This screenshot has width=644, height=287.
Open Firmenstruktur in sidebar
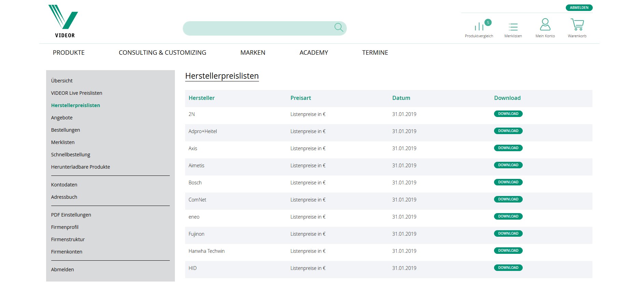tap(68, 239)
